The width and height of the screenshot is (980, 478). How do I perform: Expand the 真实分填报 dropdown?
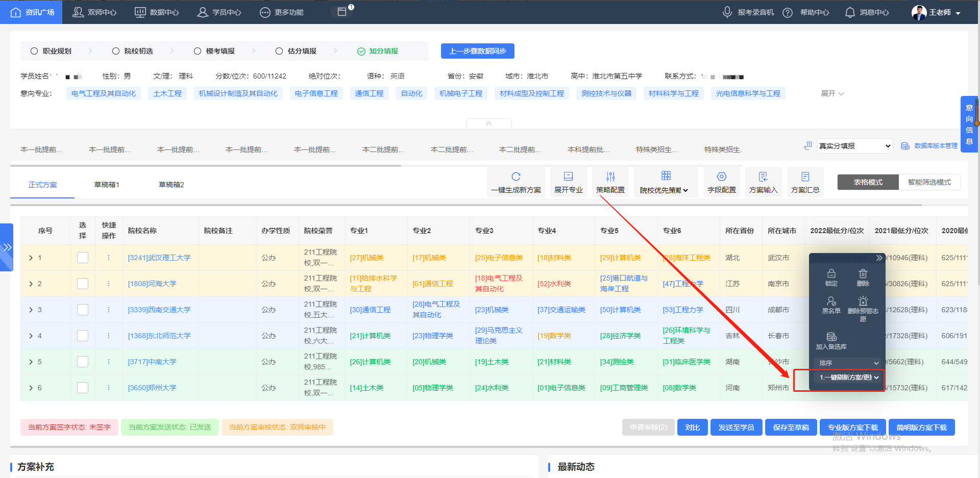pos(854,145)
